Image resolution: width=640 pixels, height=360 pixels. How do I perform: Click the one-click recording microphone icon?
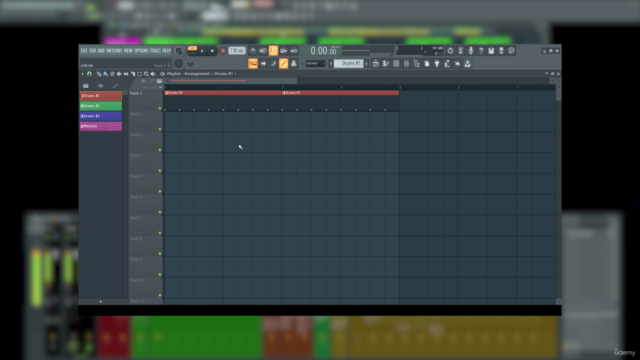click(471, 51)
